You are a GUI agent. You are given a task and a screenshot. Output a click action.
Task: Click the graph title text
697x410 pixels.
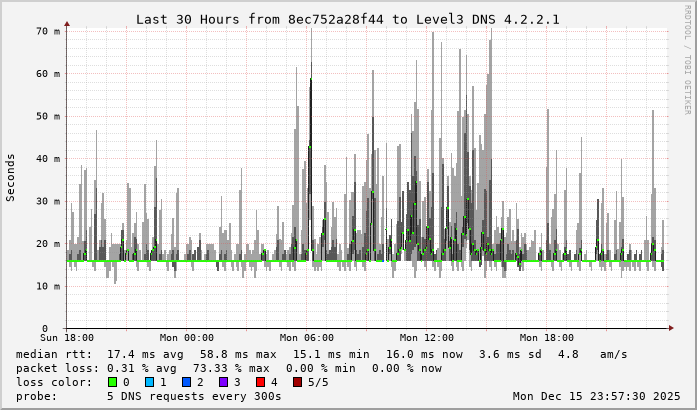click(x=347, y=19)
